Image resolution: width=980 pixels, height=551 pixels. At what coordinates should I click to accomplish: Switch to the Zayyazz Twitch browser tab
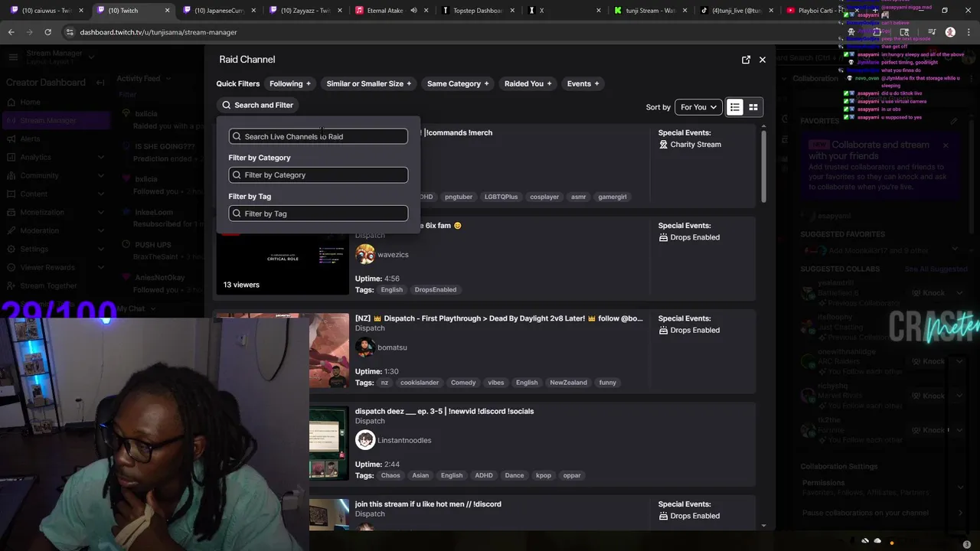pos(305,11)
